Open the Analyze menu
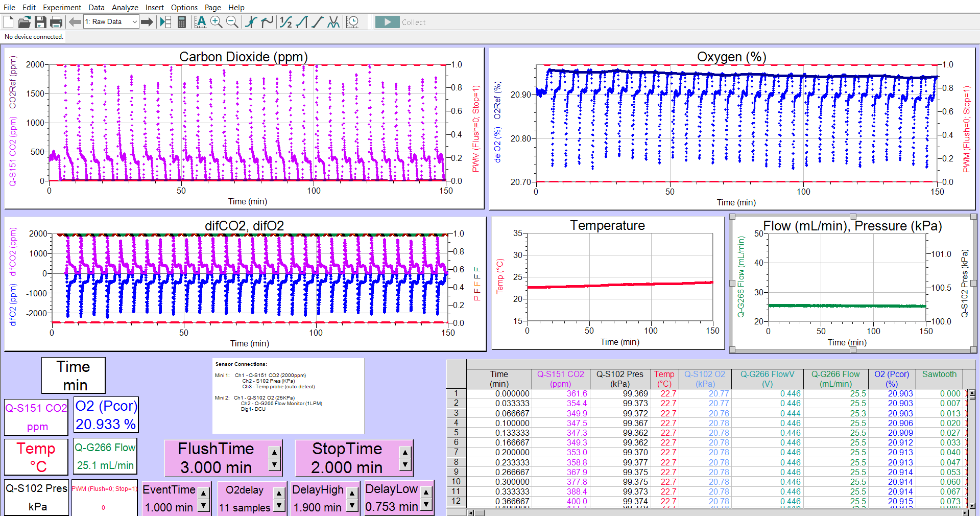980x516 pixels. (x=125, y=7)
